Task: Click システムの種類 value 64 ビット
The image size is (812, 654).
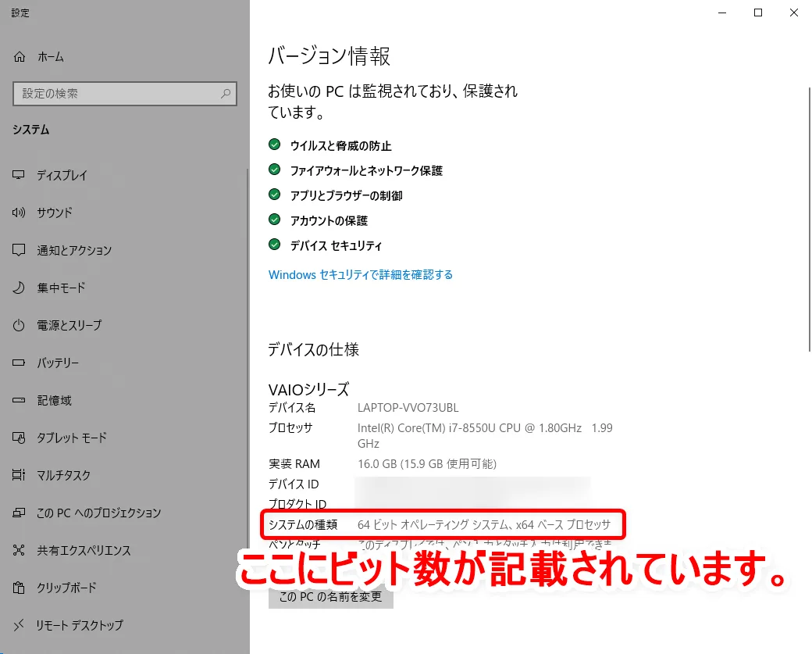Action: pyautogui.click(x=483, y=524)
